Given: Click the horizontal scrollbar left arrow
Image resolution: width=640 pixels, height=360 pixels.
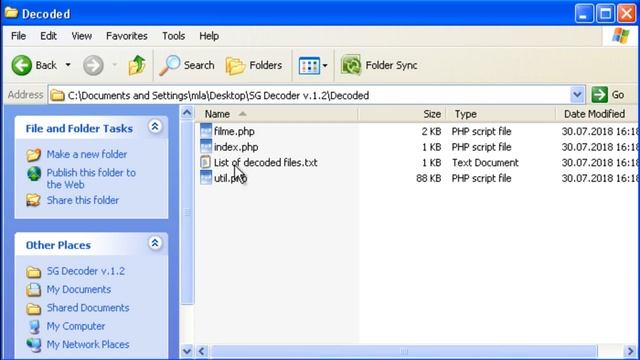Looking at the screenshot, I should (202, 351).
